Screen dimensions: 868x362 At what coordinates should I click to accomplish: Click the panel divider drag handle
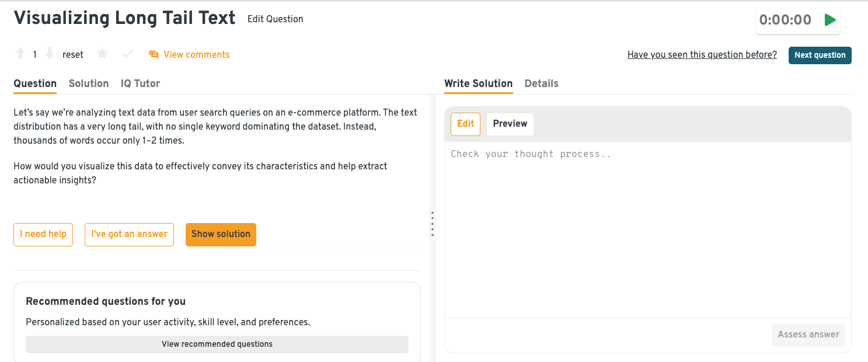point(432,224)
